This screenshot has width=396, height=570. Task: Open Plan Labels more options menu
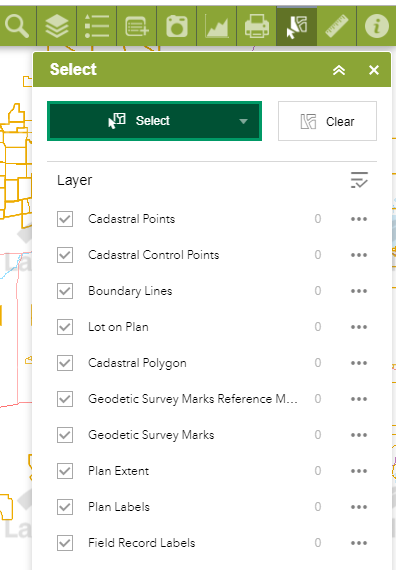(x=359, y=507)
